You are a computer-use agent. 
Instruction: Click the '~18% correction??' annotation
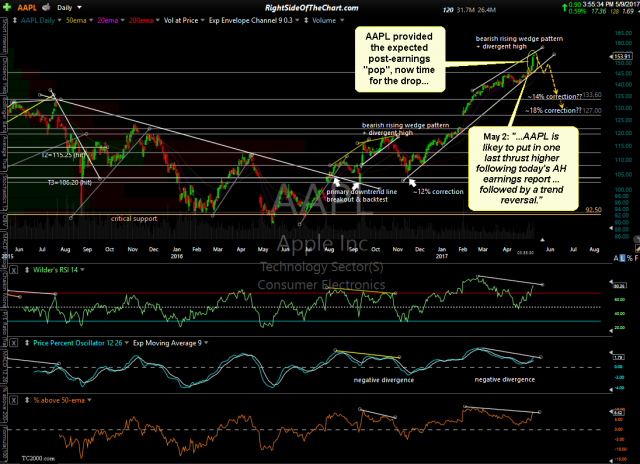[553, 110]
